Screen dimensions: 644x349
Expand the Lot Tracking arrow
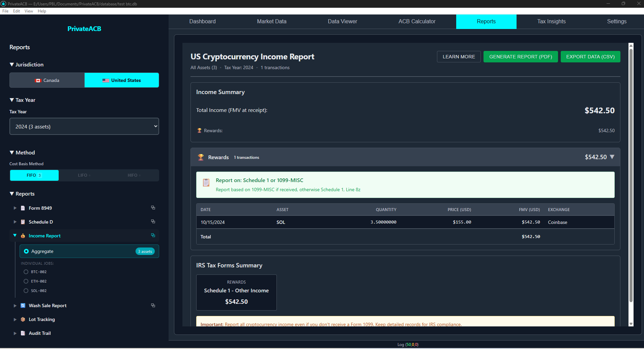pos(15,319)
